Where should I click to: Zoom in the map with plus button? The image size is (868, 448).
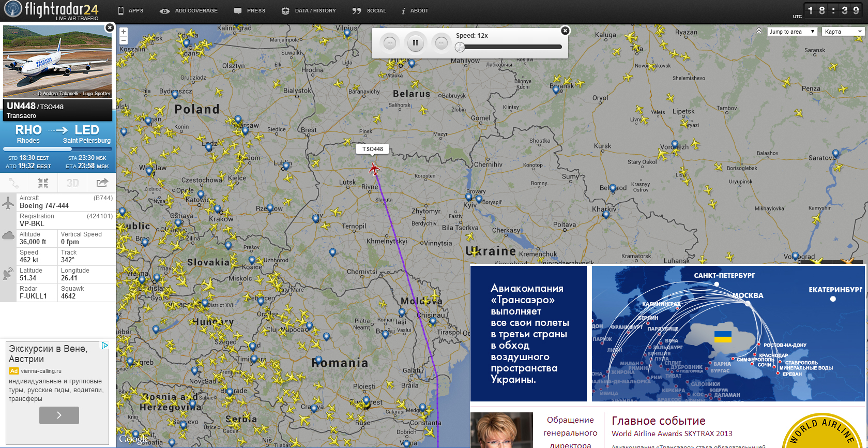(x=124, y=32)
